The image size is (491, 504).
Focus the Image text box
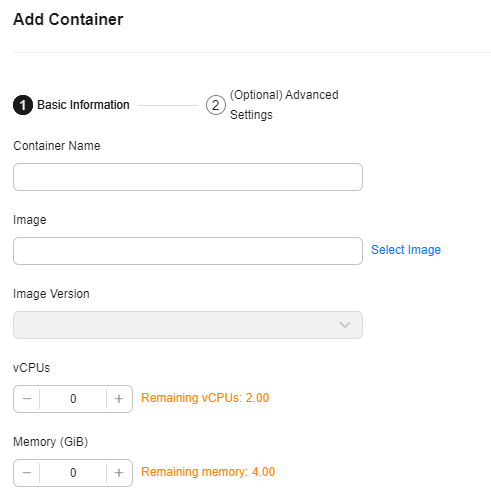click(188, 251)
